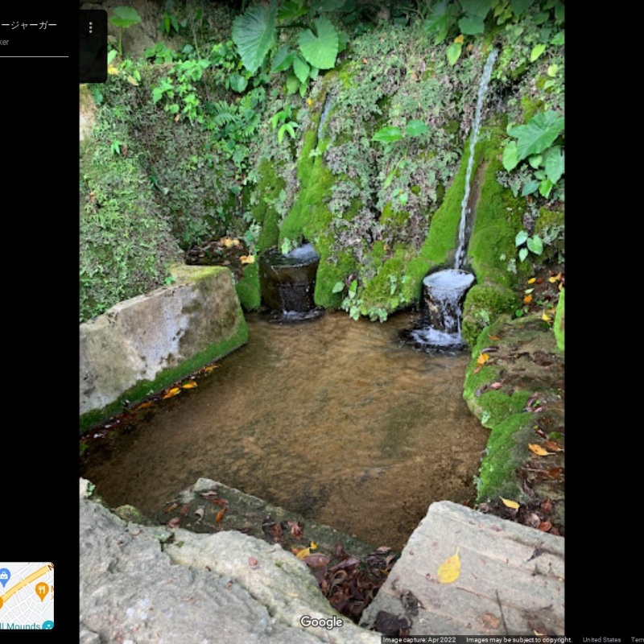Viewport: 644px width, 644px height.
Task: Click the teal pin beside Mounds label
Action: click(47, 625)
